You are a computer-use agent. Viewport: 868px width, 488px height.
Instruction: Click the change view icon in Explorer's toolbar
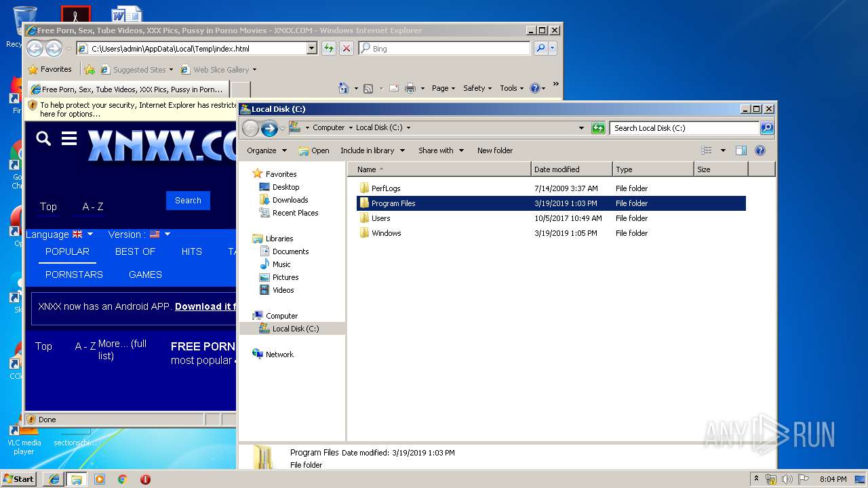pyautogui.click(x=707, y=150)
